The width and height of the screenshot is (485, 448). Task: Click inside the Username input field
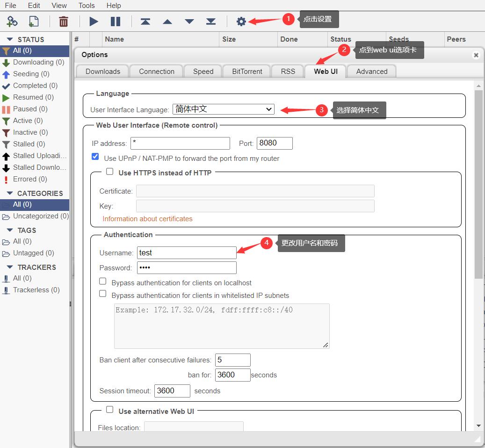186,253
